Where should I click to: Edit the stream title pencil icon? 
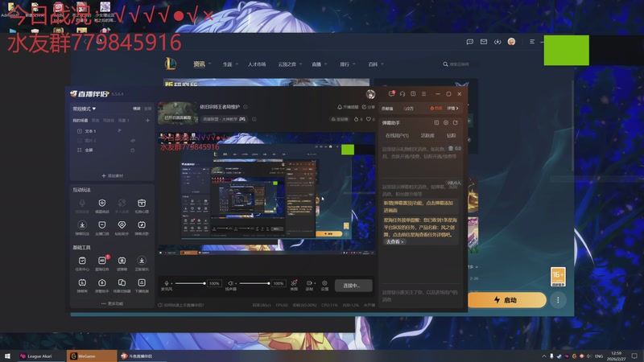click(246, 107)
